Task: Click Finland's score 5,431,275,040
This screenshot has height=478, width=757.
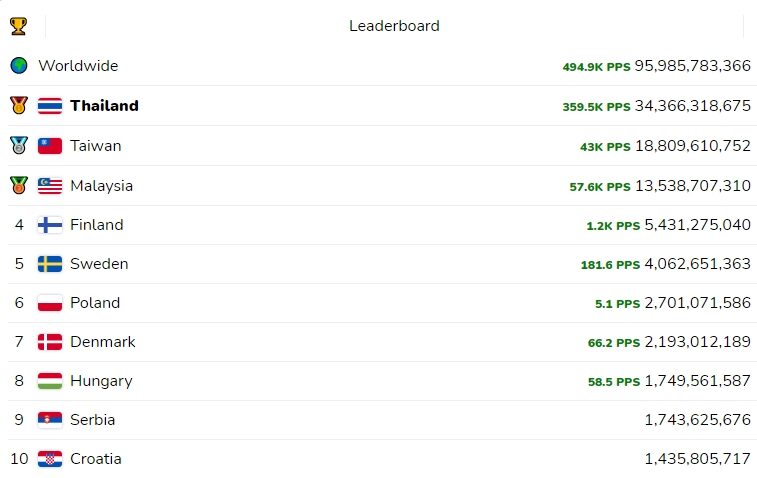Action: 697,225
